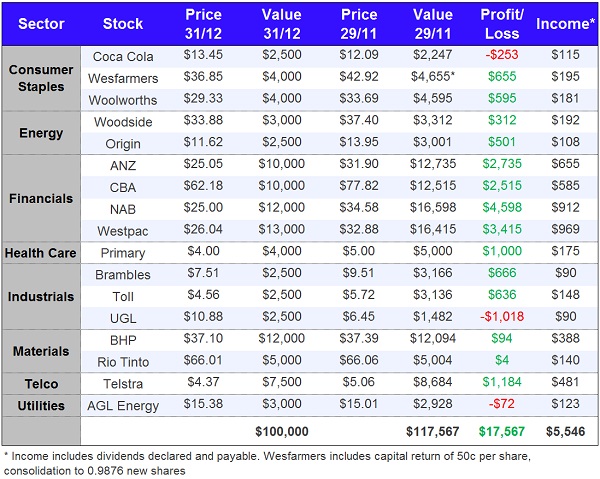
Task: Select the Woodside stock name
Action: (123, 122)
